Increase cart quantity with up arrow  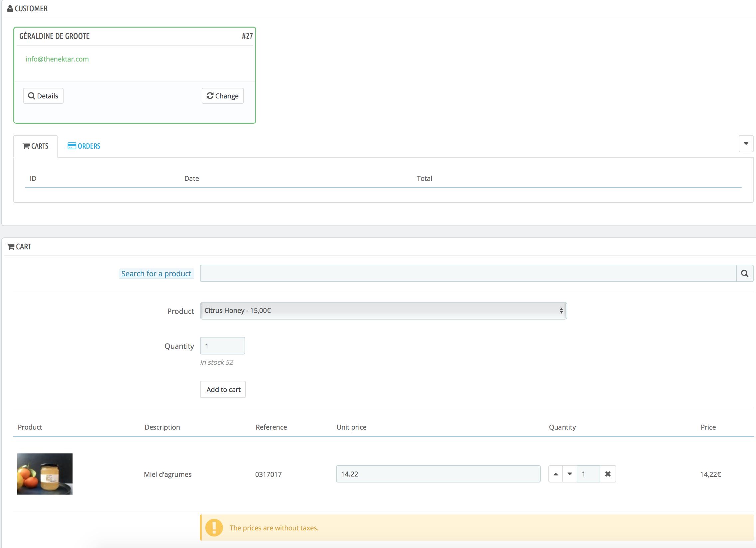point(555,474)
